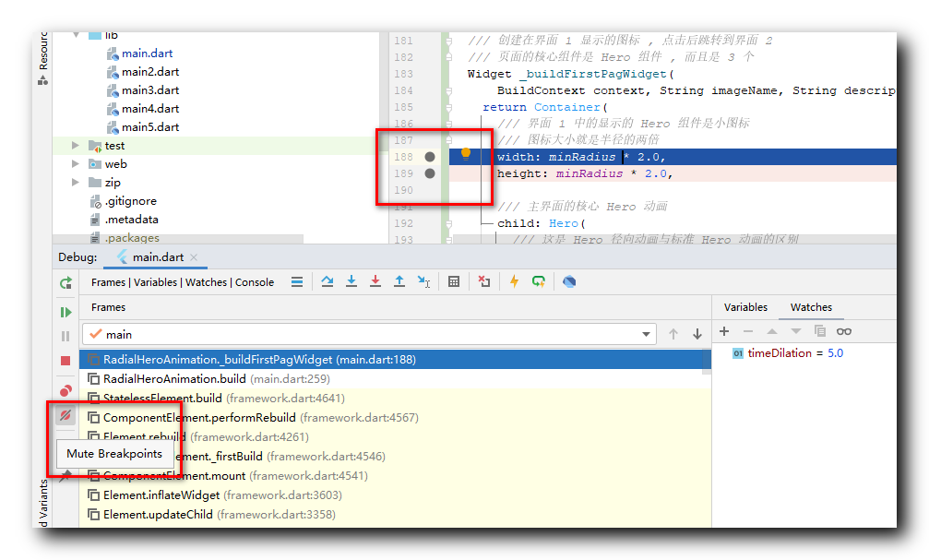
Task: Expand the zip folder
Action: click(x=76, y=182)
